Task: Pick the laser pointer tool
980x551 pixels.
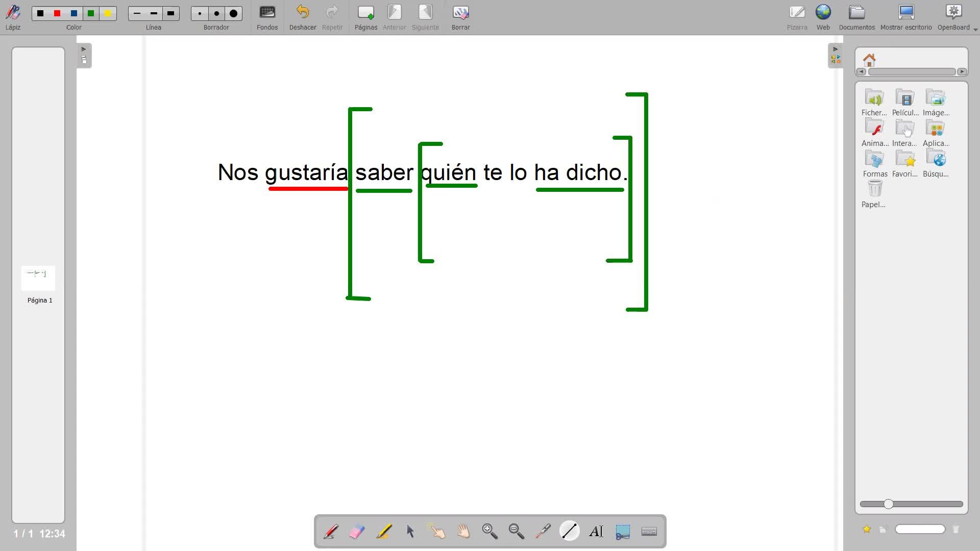Action: pyautogui.click(x=543, y=532)
